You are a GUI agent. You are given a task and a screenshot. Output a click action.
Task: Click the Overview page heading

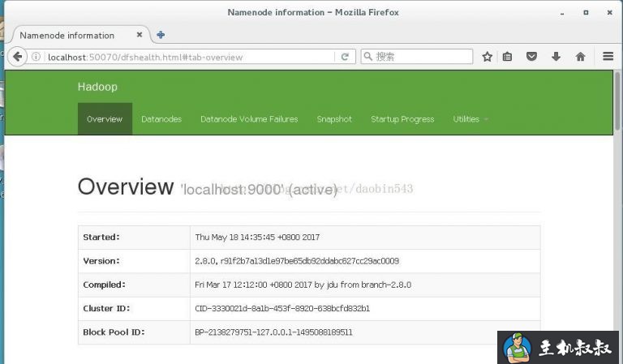pos(126,186)
